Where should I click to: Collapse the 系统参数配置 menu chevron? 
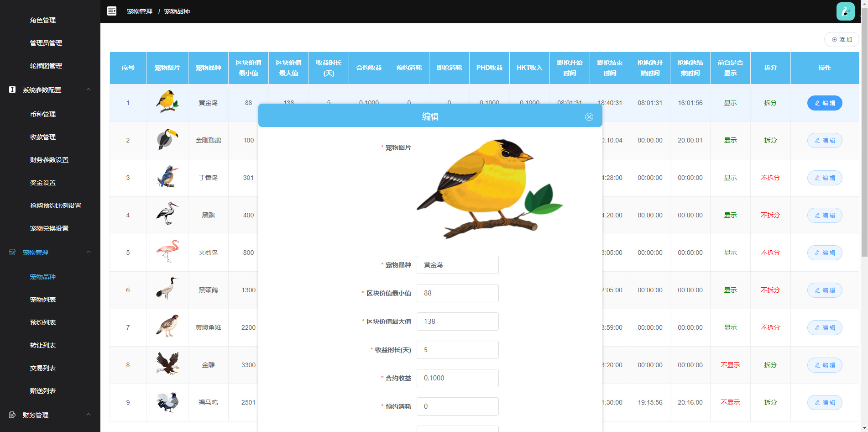click(89, 90)
